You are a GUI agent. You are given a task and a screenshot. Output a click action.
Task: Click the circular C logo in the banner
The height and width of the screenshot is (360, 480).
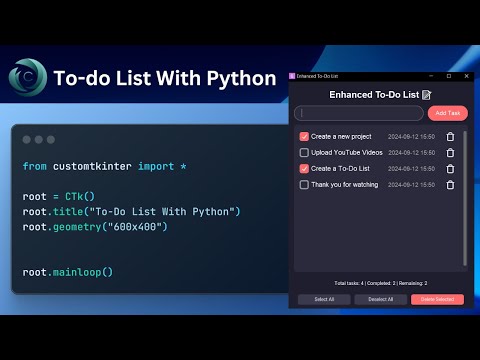28,77
